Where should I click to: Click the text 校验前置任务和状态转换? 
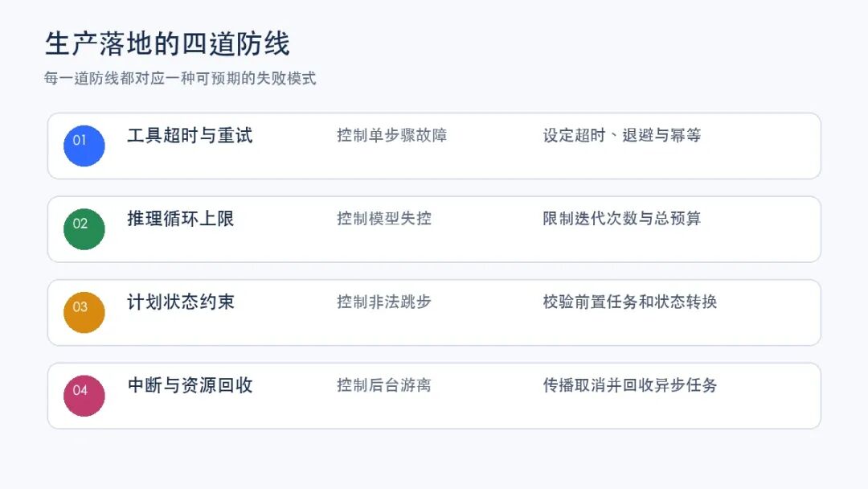click(x=630, y=302)
